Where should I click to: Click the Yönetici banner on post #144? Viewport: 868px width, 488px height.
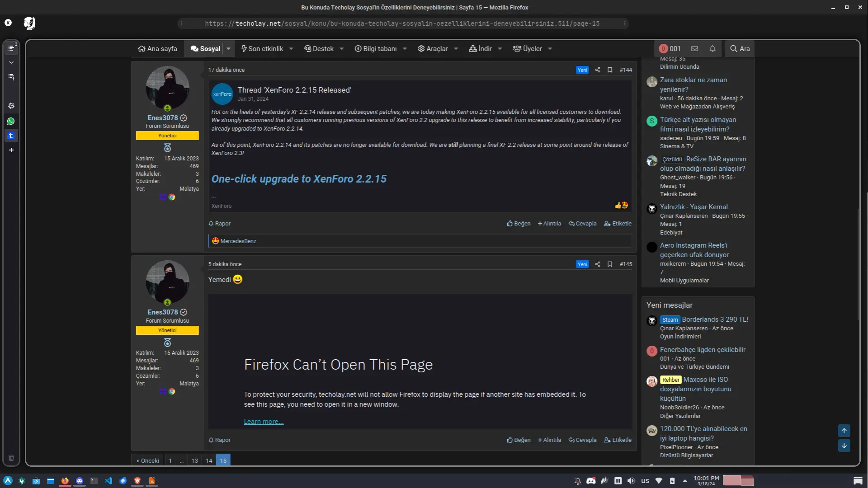167,136
